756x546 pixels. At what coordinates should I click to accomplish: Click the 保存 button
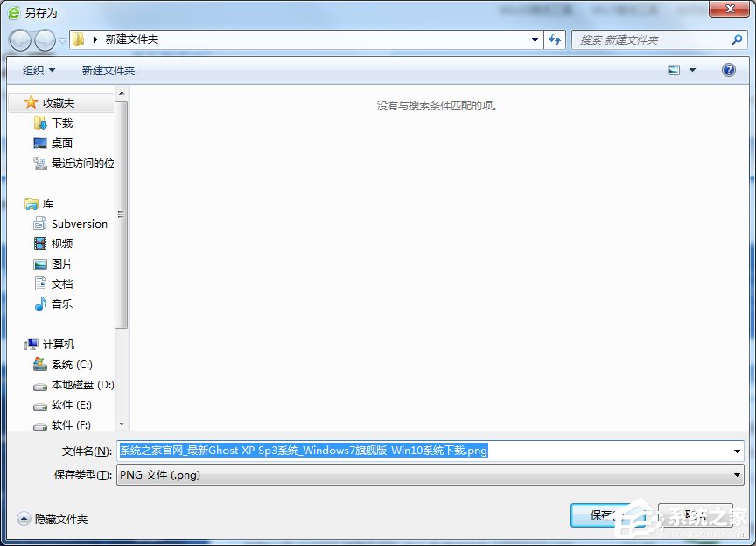tap(612, 515)
